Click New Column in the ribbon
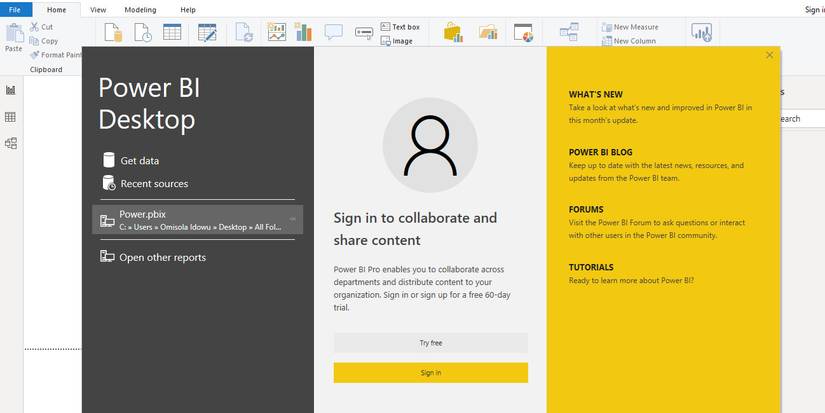Image resolution: width=825 pixels, height=413 pixels. click(629, 41)
